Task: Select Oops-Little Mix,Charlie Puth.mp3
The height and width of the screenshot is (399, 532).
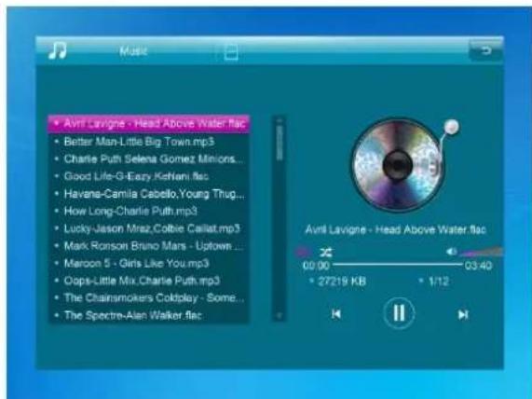Action: 149,281
